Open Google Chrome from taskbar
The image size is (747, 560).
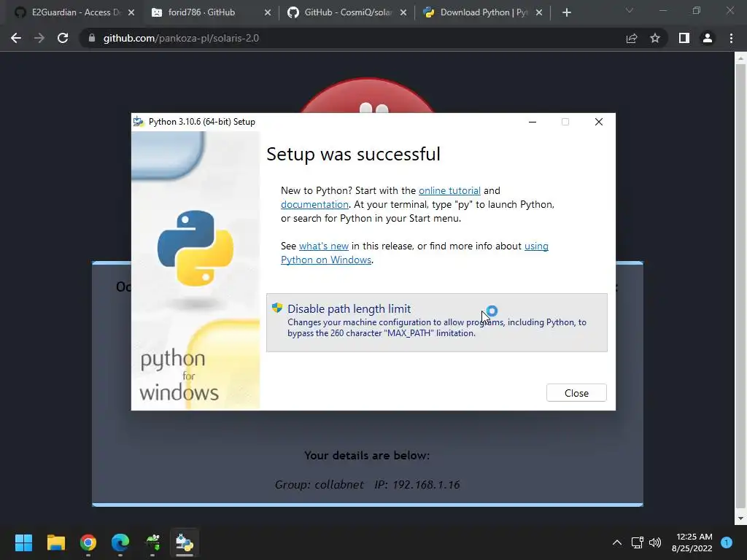point(88,542)
